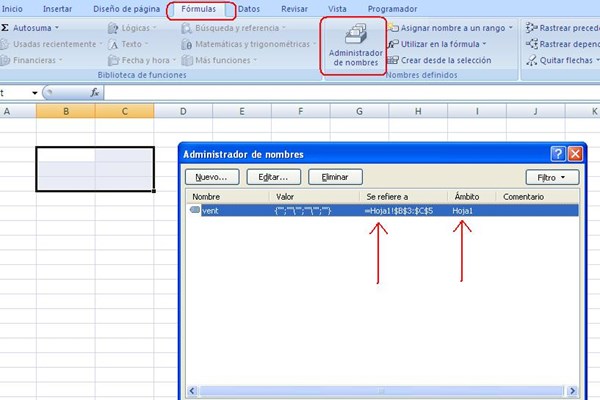Open Texto functions dropdown
The image size is (600, 400).
(x=131, y=44)
